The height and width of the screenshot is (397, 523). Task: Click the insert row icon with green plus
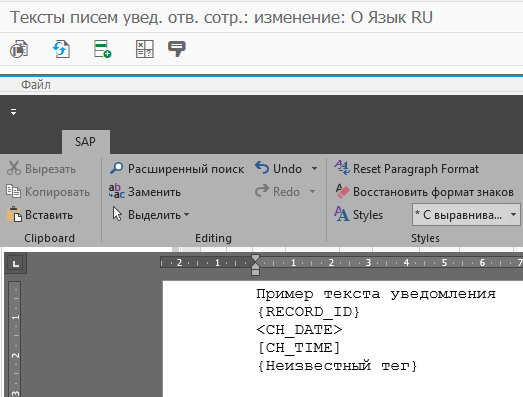click(102, 49)
